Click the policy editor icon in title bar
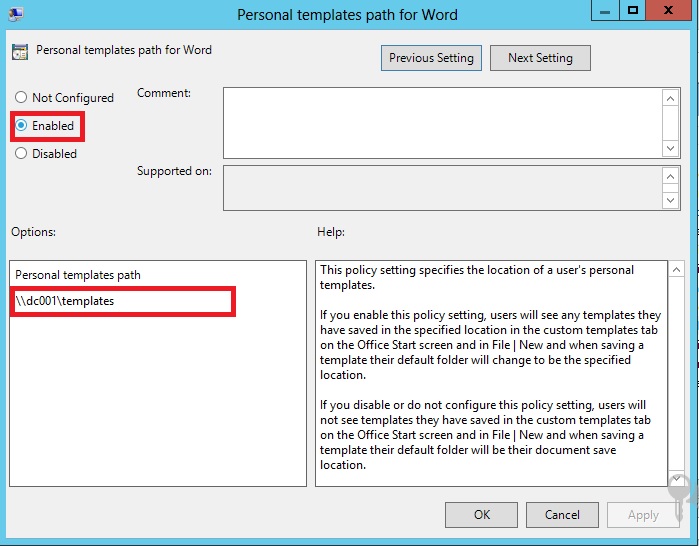Viewport: 699px width, 546px height. [x=16, y=14]
